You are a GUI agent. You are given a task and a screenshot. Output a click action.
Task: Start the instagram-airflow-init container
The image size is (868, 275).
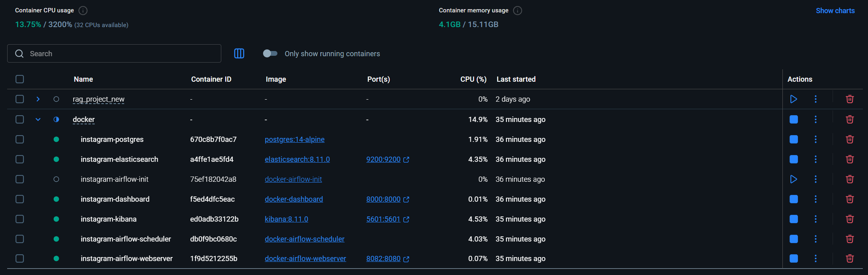click(793, 179)
